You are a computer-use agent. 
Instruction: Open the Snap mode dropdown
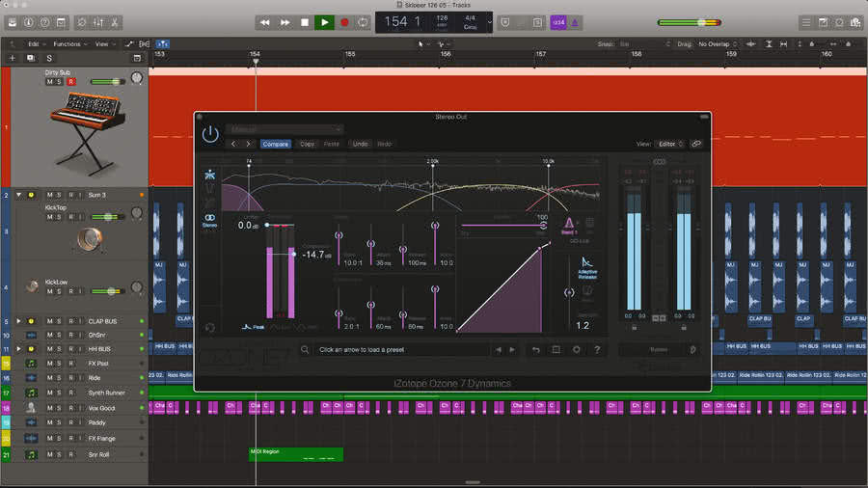pos(644,43)
